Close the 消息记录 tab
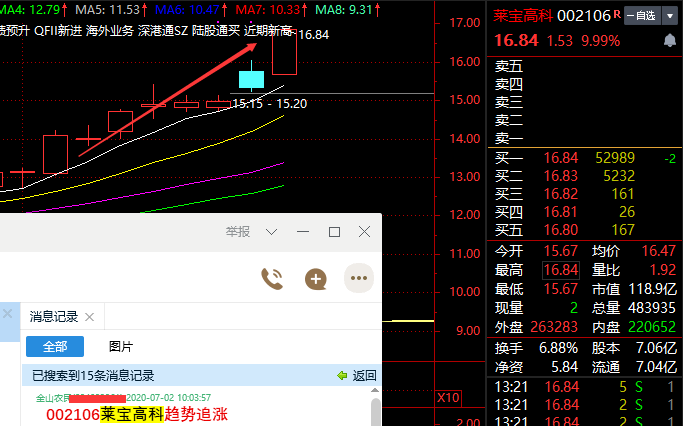This screenshot has height=426, width=683. 89,317
